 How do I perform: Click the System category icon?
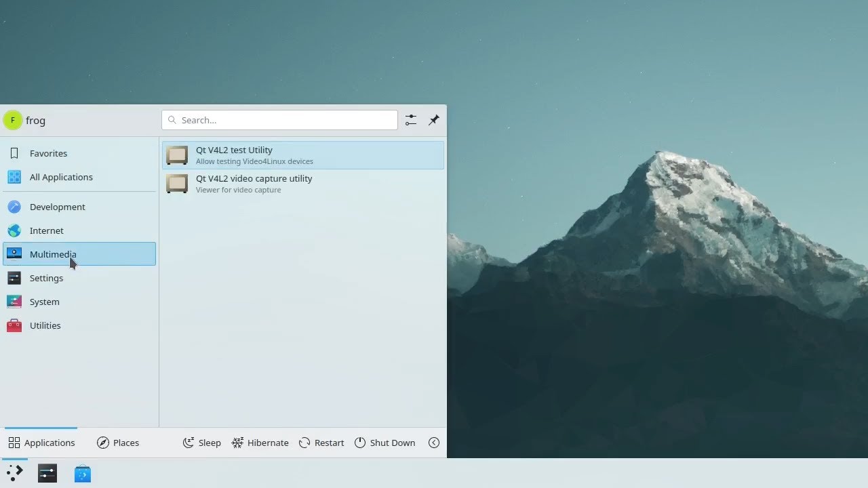pyautogui.click(x=14, y=302)
